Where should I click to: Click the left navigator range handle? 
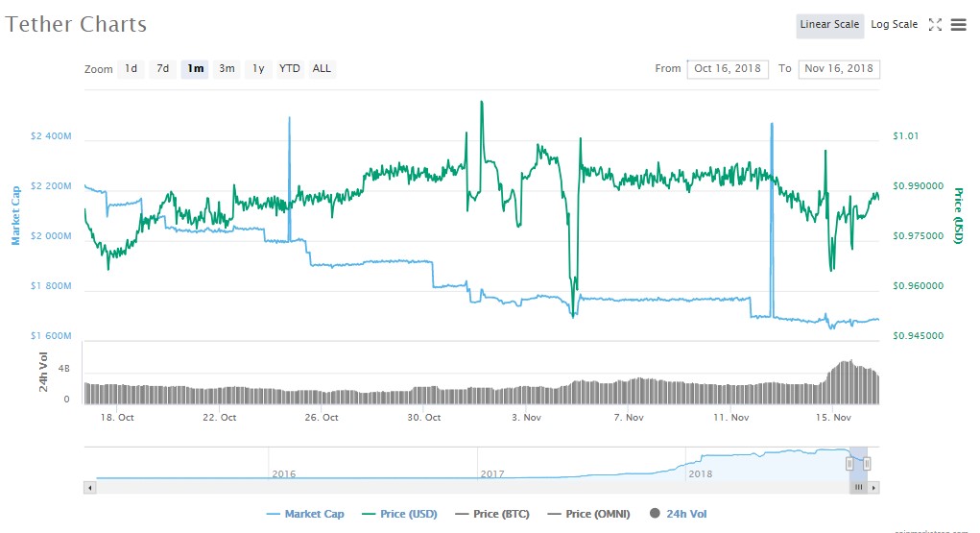pos(849,464)
